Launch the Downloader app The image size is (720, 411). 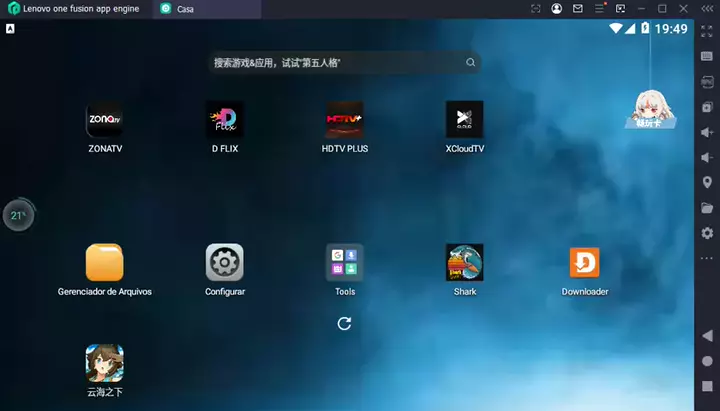(584, 263)
